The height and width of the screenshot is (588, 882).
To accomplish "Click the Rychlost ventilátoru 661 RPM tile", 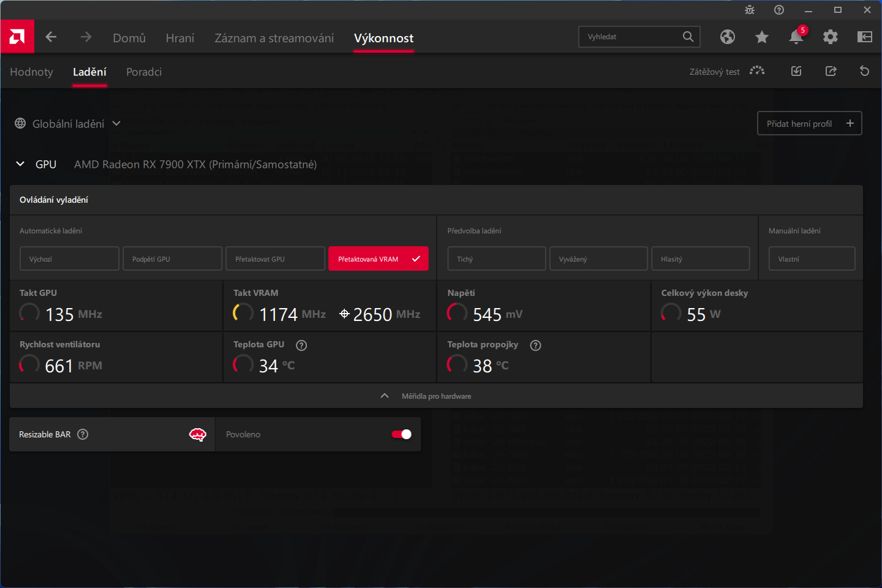I will pyautogui.click(x=116, y=358).
